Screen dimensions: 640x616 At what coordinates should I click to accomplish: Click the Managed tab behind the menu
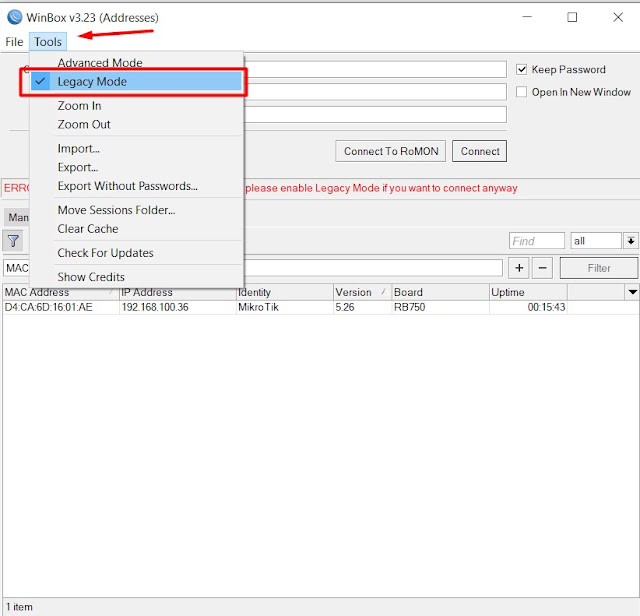click(17, 217)
